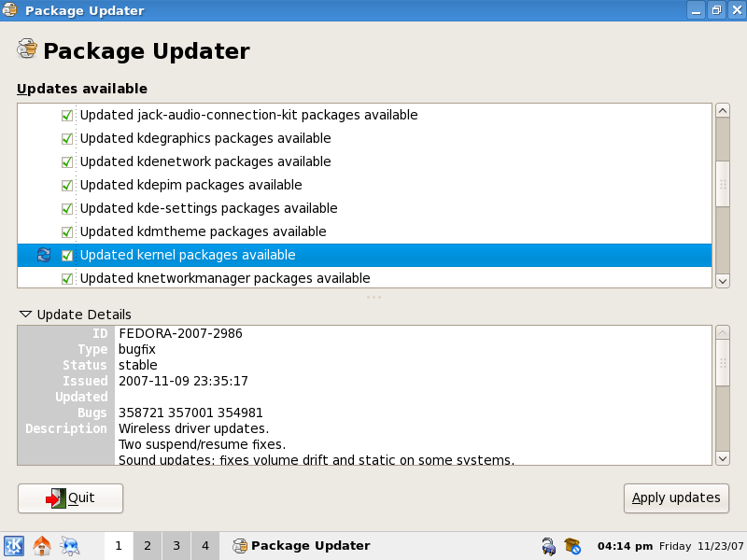Screen dimensions: 747x560
Task: Collapse the Update Details section
Action: [x=26, y=315]
